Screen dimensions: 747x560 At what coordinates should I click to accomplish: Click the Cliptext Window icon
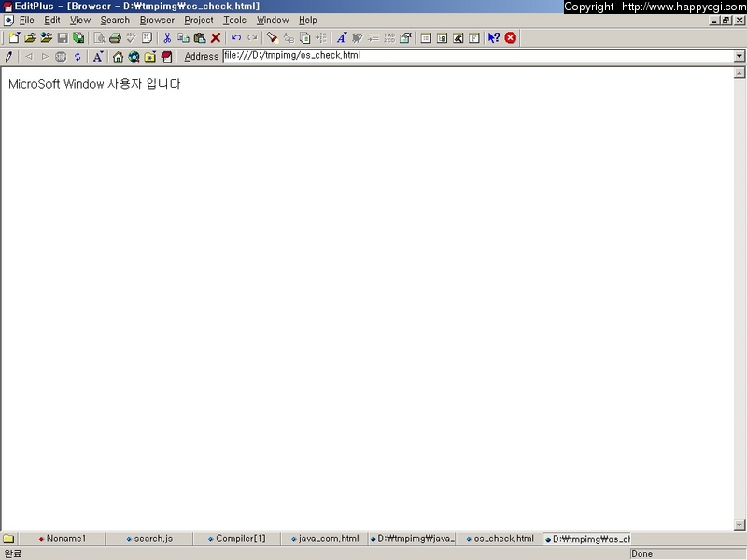(426, 38)
